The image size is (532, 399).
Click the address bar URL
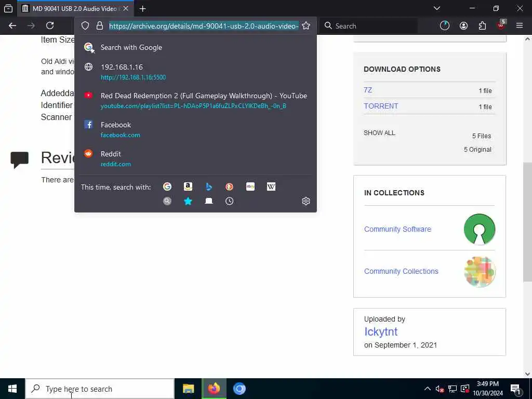pyautogui.click(x=204, y=26)
